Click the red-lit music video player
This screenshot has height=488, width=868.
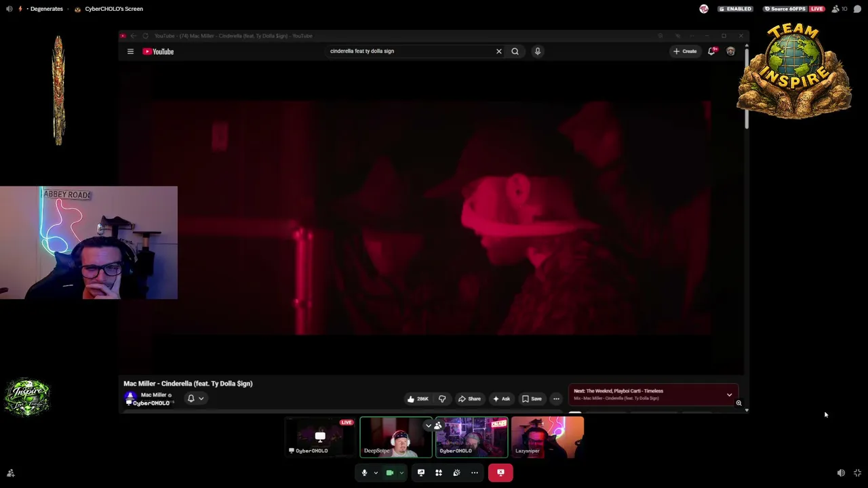[x=431, y=218]
